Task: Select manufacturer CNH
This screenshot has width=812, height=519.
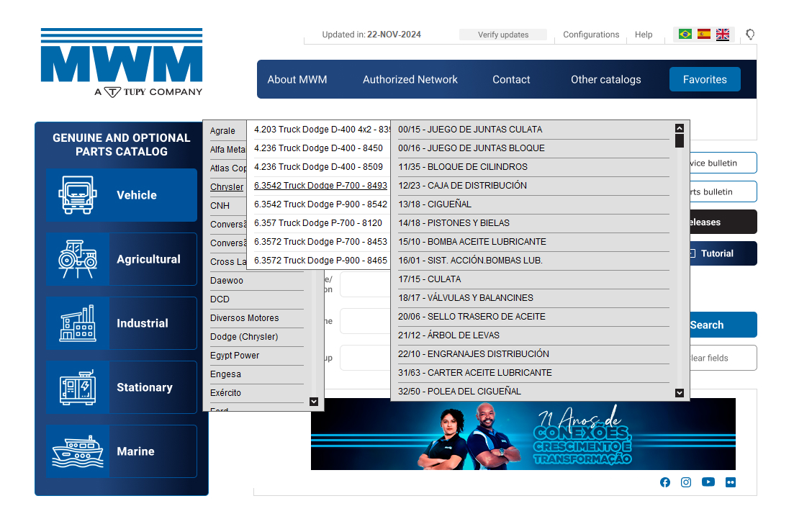Action: (x=220, y=206)
